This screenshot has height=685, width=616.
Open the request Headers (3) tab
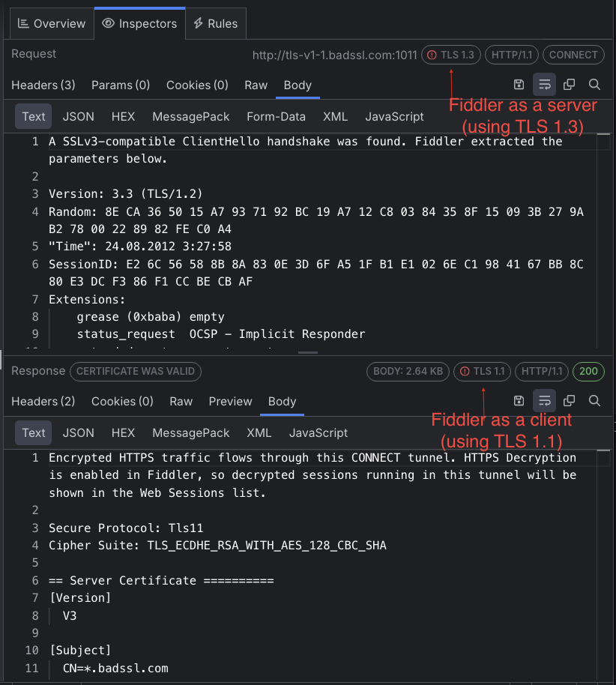coord(43,85)
